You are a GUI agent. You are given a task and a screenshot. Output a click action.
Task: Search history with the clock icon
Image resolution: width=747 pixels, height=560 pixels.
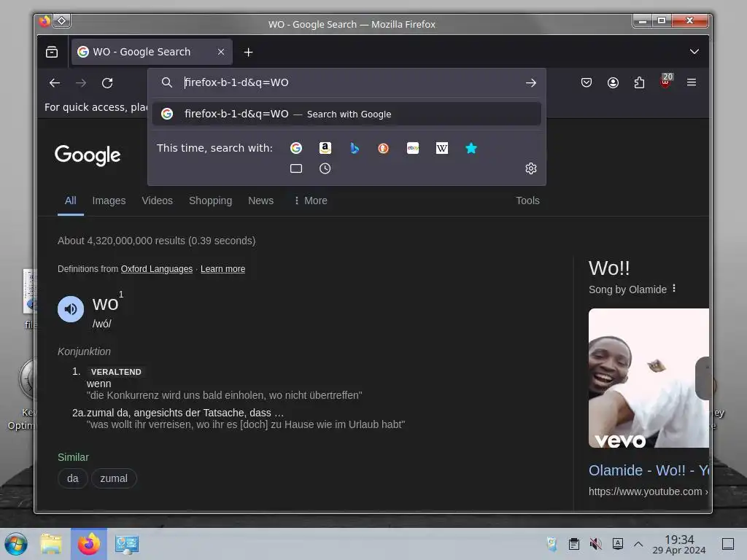tap(325, 168)
